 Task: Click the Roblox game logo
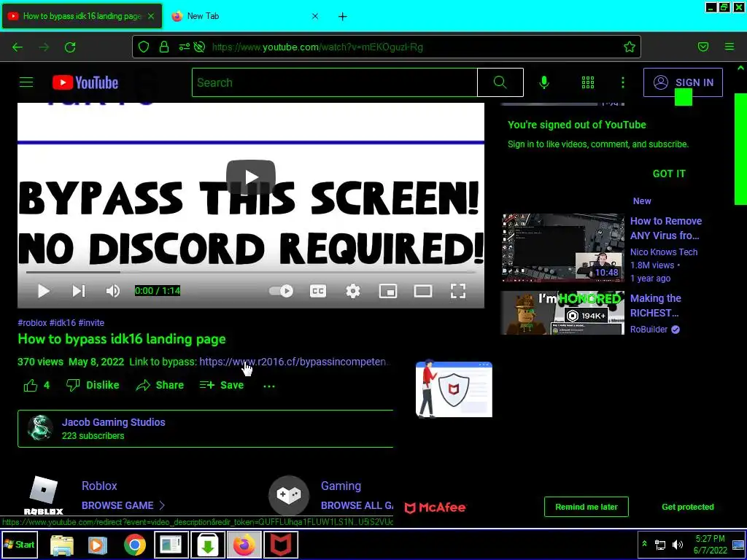coord(43,495)
